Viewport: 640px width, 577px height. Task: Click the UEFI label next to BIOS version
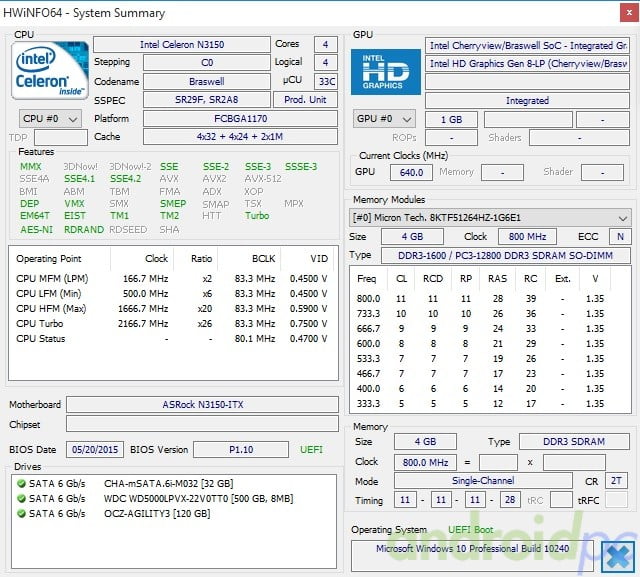pos(311,450)
